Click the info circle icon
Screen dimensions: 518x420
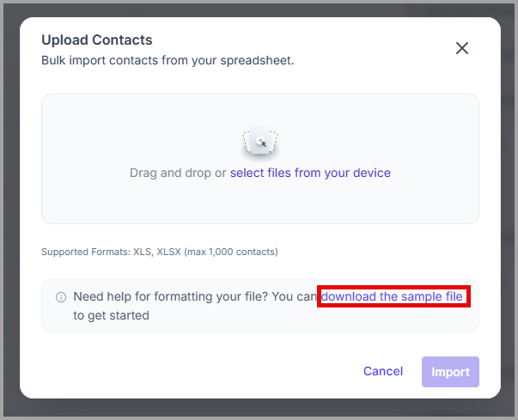coord(61,297)
